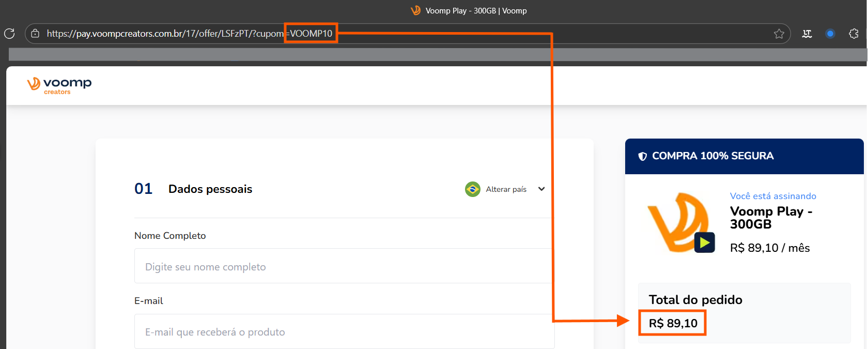Select the Voomp Play - 300GB browser tab
The image size is (868, 349).
pos(469,10)
